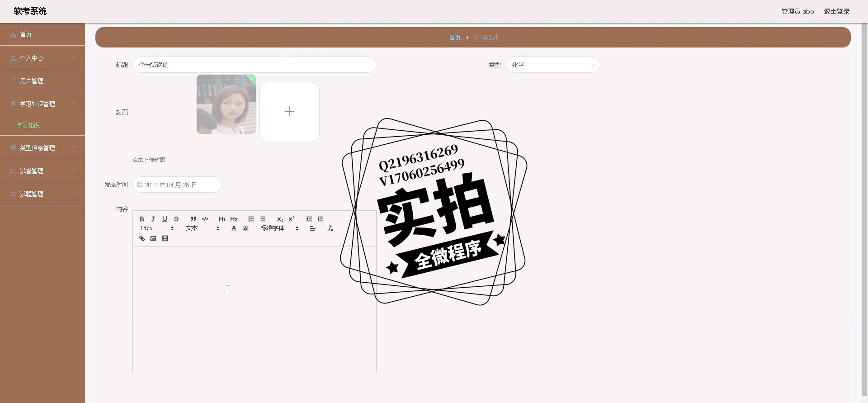Image resolution: width=868 pixels, height=403 pixels.
Task: Click the 管理员 abo account label
Action: point(797,11)
